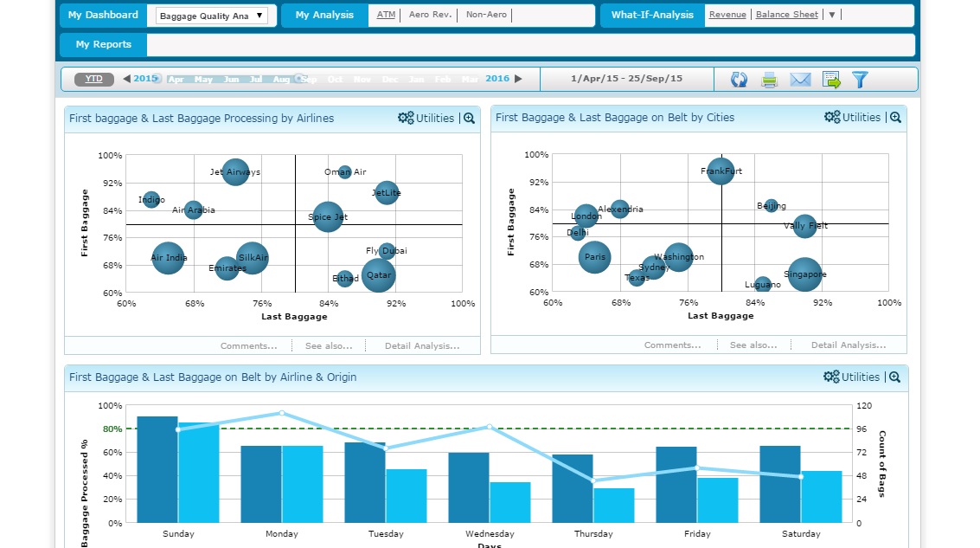Open the Balance Sheet what-if link

coord(787,15)
